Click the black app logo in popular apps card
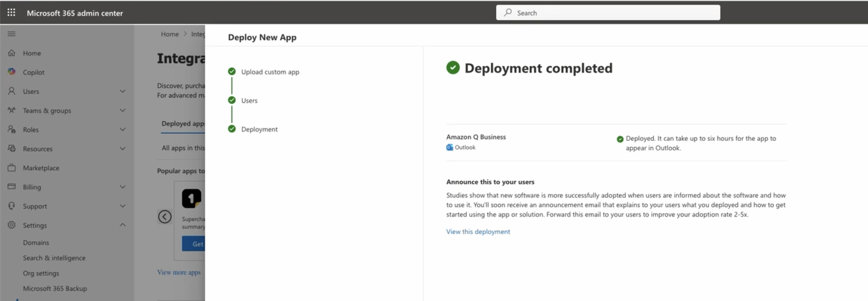Screen dimensions: 868x301 pyautogui.click(x=191, y=198)
